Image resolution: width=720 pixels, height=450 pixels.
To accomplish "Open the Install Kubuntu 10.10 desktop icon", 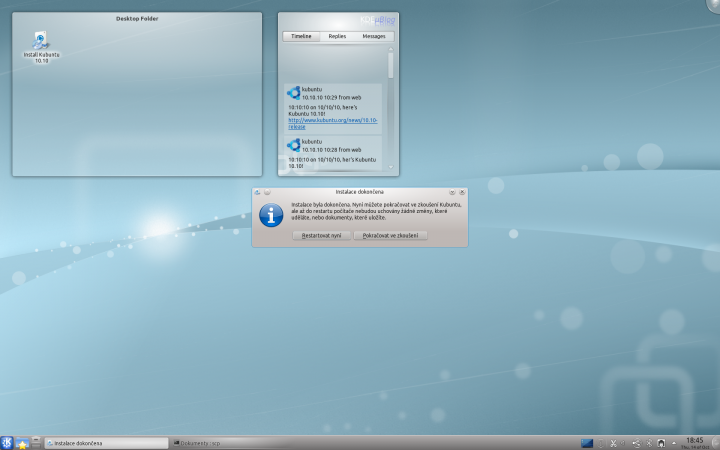I will pos(41,47).
